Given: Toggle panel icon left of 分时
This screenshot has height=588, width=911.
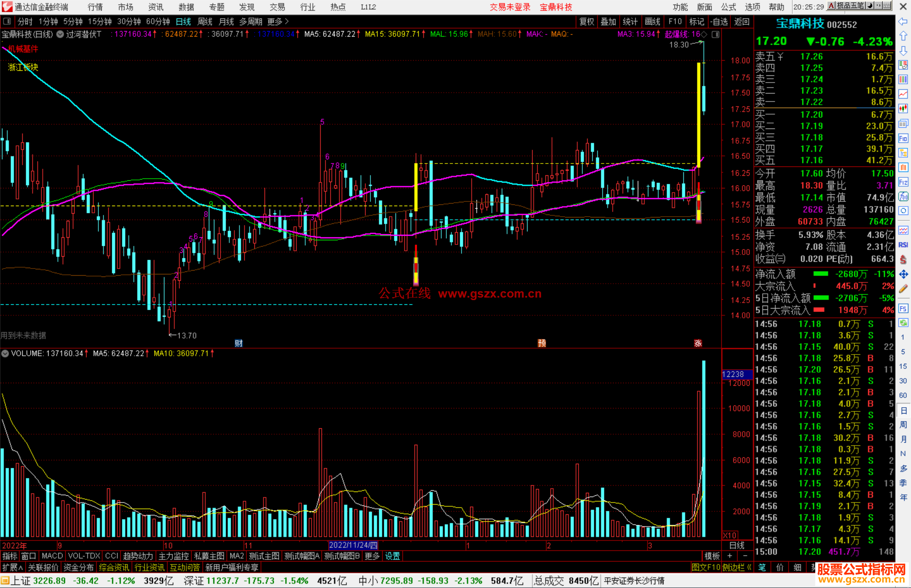Looking at the screenshot, I should coord(7,21).
